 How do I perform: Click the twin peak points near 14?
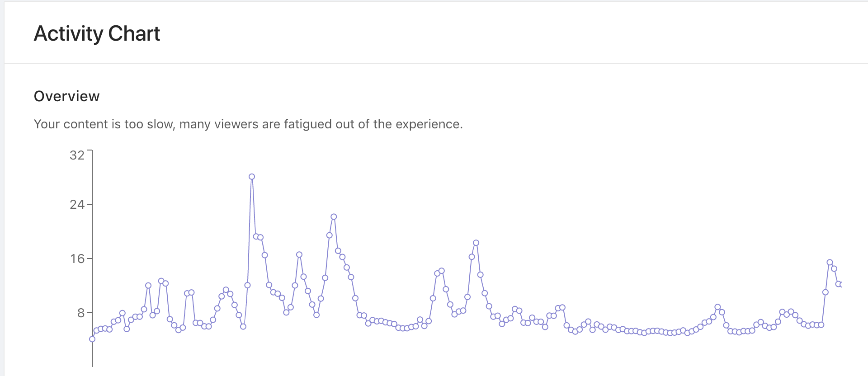[442, 271]
